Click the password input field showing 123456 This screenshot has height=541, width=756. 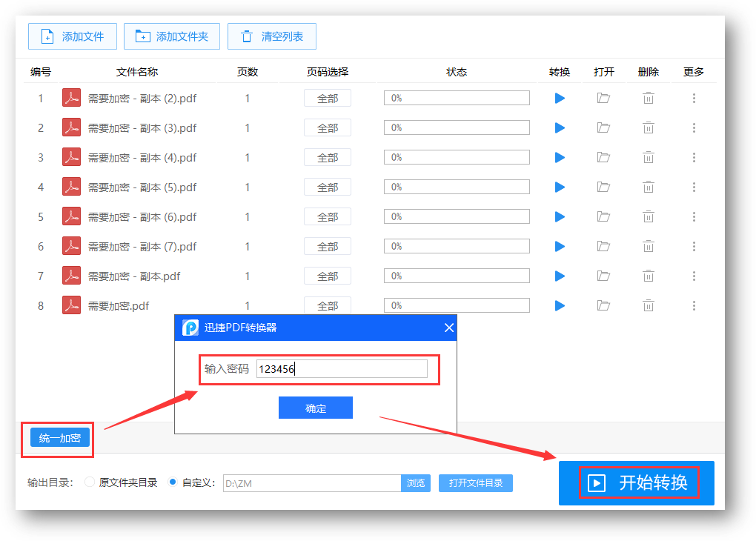pyautogui.click(x=342, y=368)
